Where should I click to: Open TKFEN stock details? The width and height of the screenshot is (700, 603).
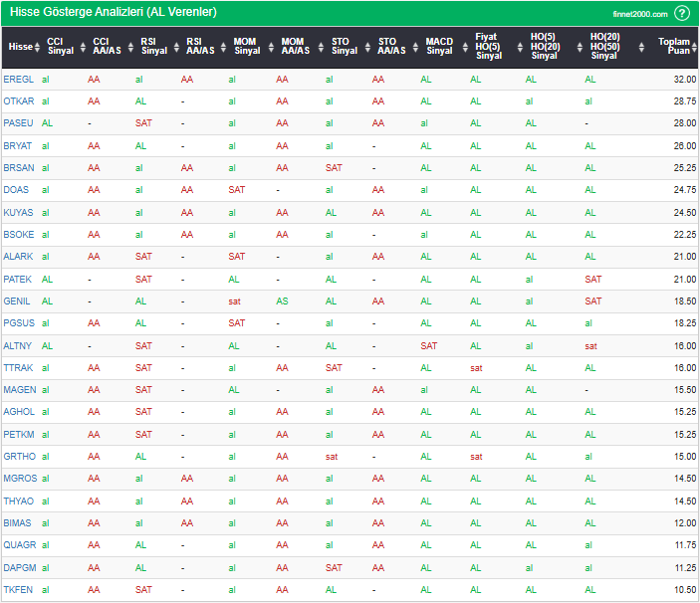18,590
